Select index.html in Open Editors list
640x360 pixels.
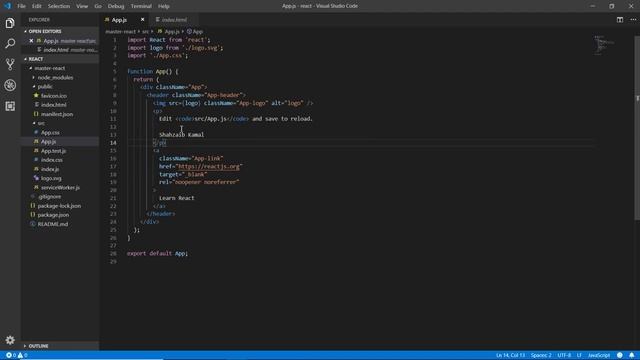coord(61,50)
